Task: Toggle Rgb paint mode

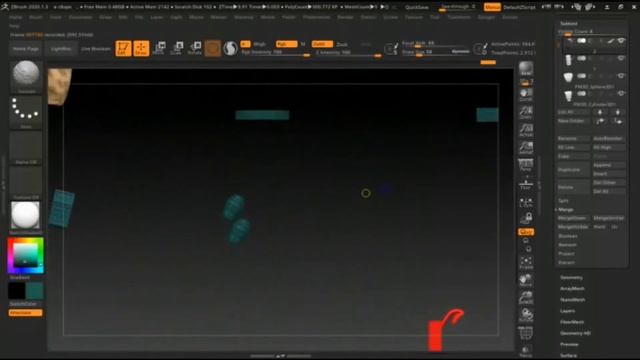Action: tap(286, 44)
